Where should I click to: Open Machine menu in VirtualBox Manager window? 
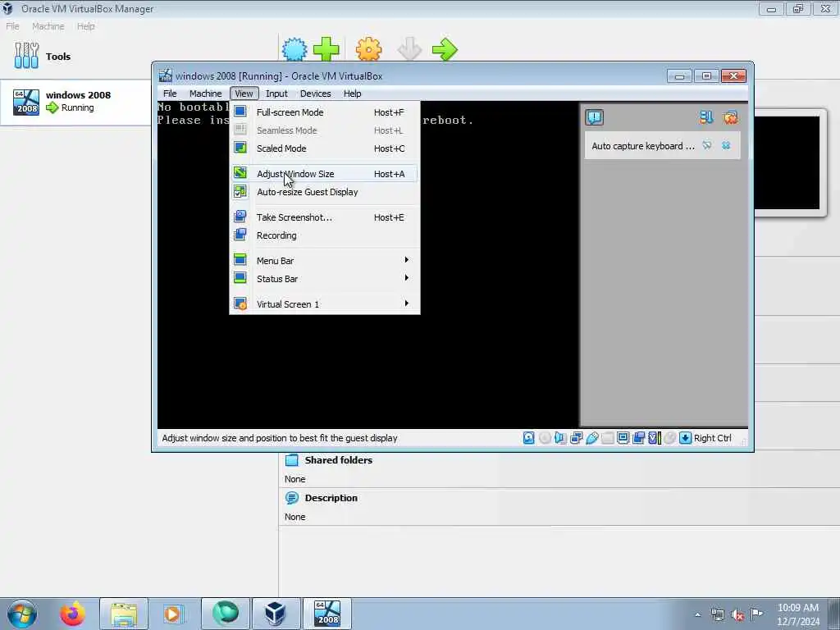pyautogui.click(x=48, y=26)
